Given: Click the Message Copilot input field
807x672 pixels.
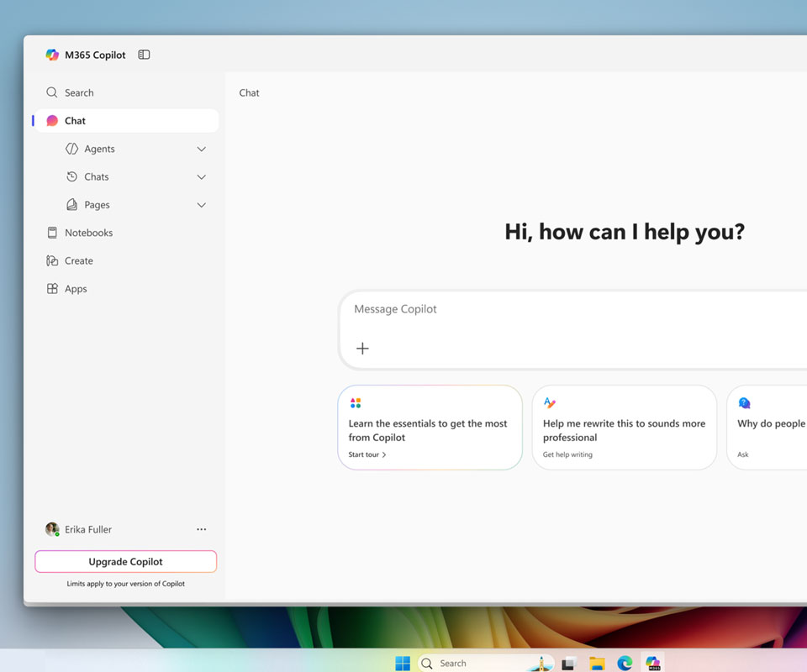Looking at the screenshot, I should [572, 309].
